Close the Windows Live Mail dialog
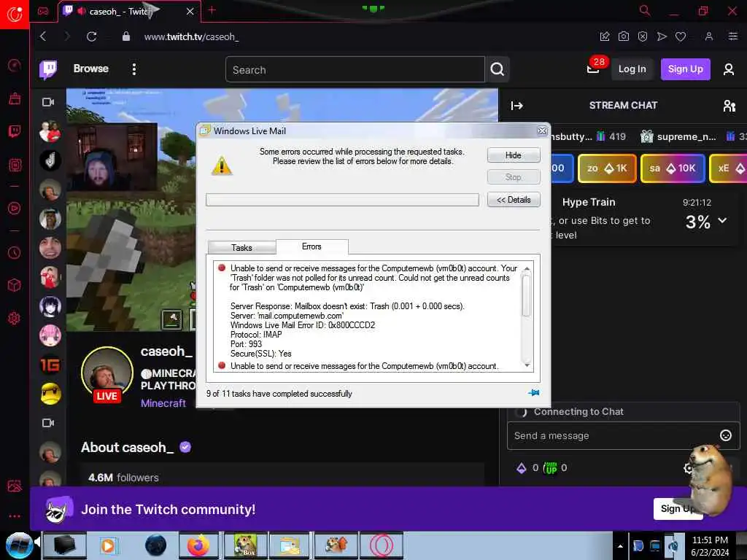This screenshot has width=747, height=560. pyautogui.click(x=542, y=131)
